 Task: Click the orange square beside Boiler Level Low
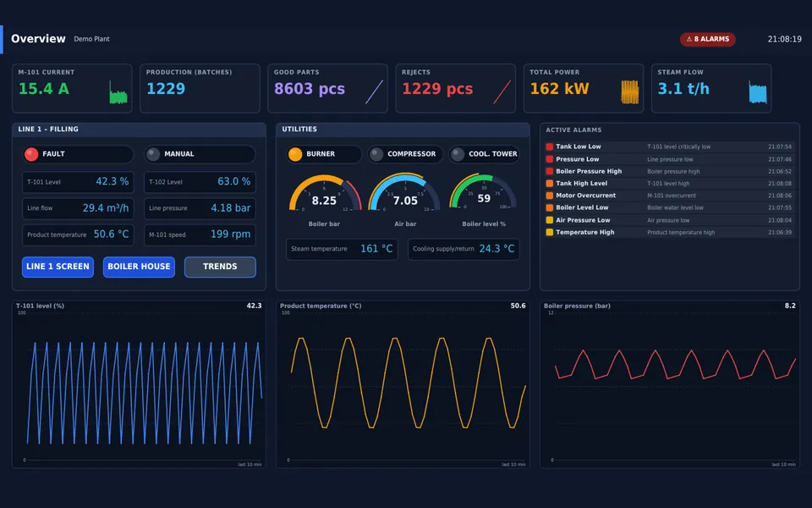(550, 207)
